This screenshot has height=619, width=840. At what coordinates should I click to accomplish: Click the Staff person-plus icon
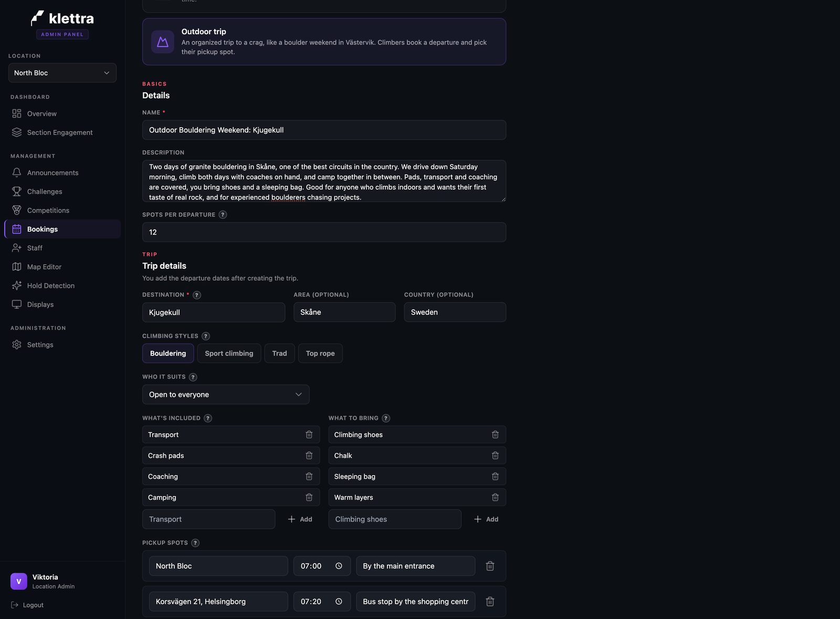[x=17, y=248]
